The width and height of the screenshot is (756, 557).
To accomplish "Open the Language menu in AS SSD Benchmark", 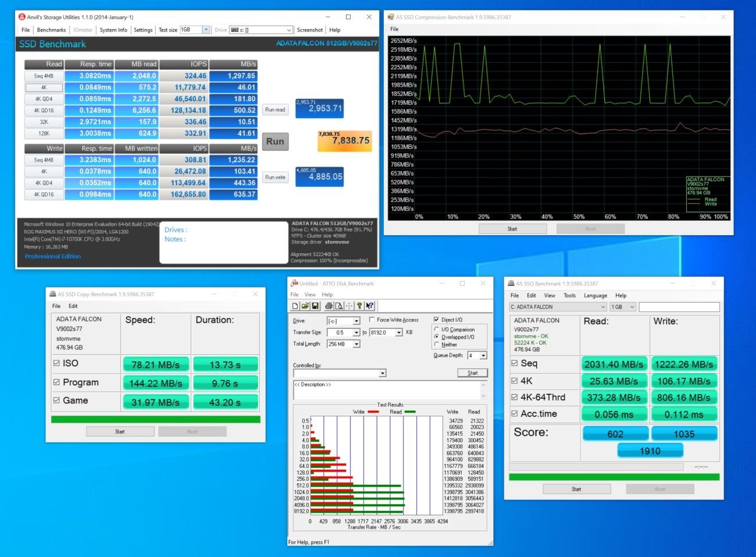I will tap(595, 295).
